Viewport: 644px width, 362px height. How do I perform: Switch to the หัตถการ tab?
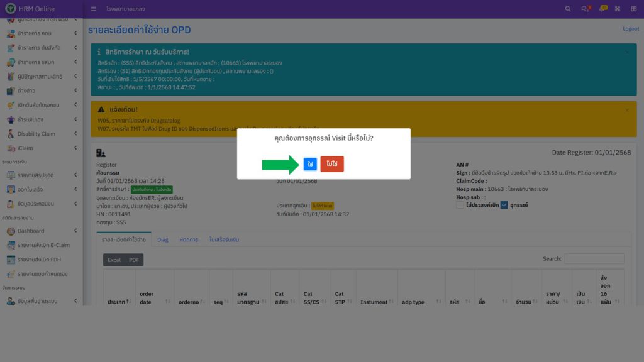tap(189, 239)
